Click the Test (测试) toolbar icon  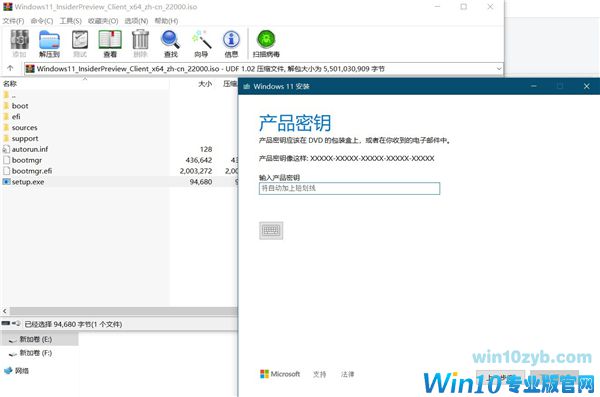pos(80,44)
